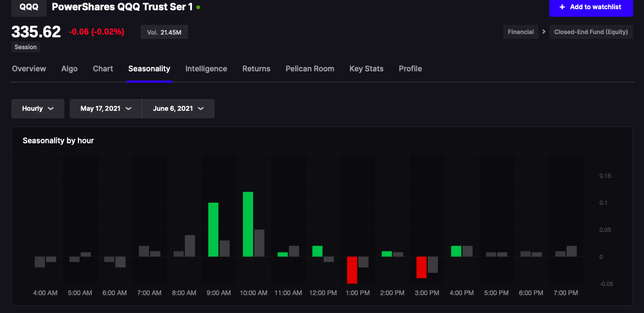The image size is (644, 313).
Task: Click the 5:00 AM axis label
Action: point(79,293)
